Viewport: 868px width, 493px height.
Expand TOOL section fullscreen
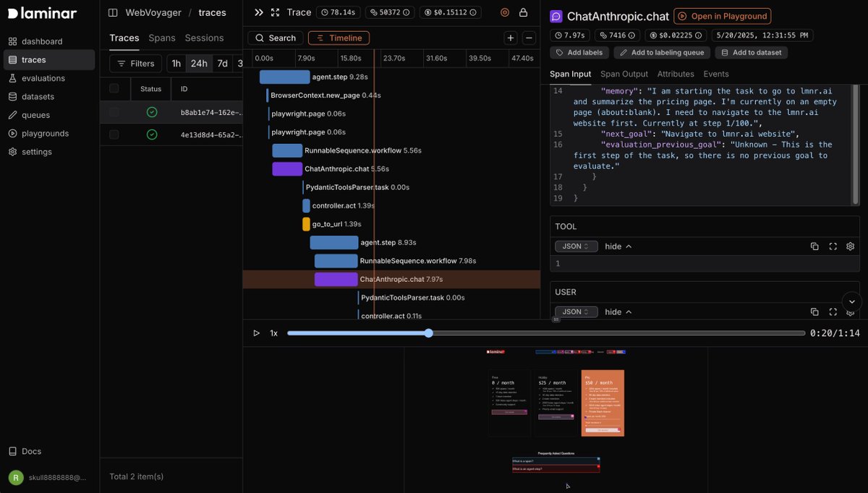[833, 246]
